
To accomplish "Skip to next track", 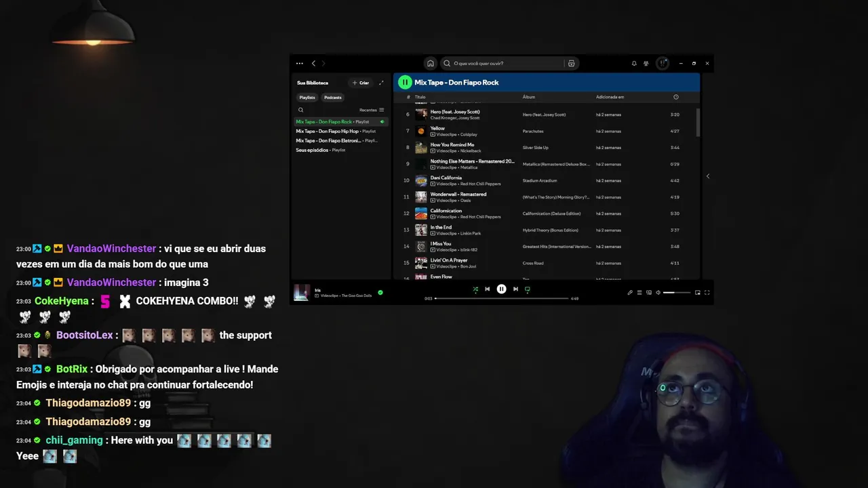I will 515,289.
